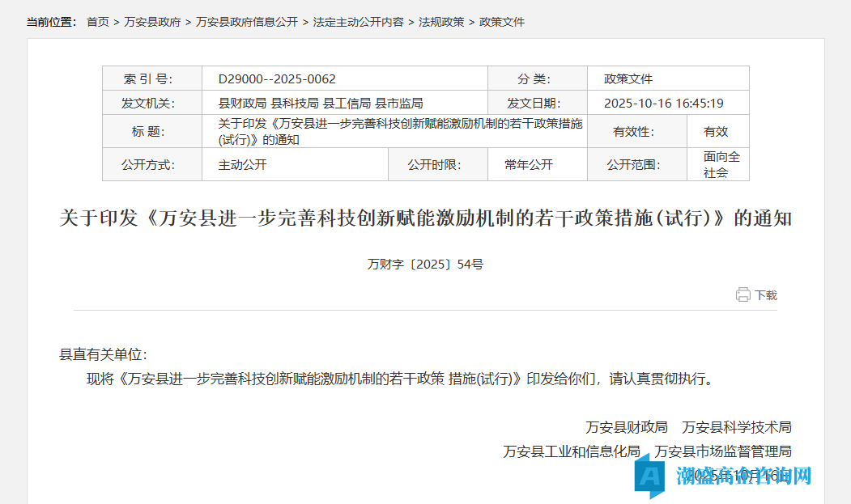Navigate to 法定主动公开内容 breadcrumb
The height and width of the screenshot is (504, 851).
click(358, 22)
